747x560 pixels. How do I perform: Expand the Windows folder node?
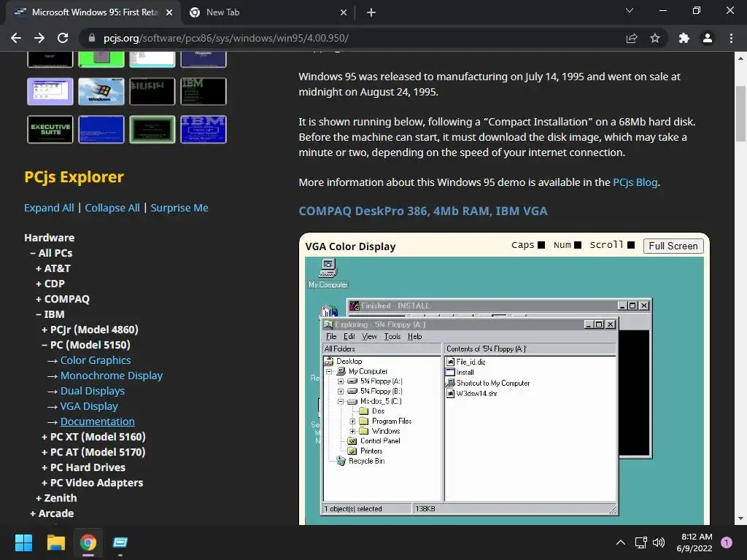(352, 432)
